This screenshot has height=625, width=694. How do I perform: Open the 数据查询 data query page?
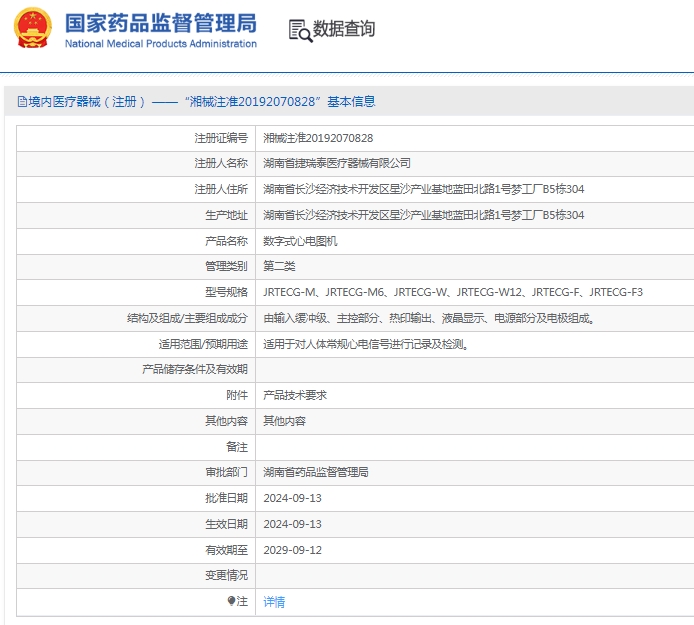click(343, 29)
